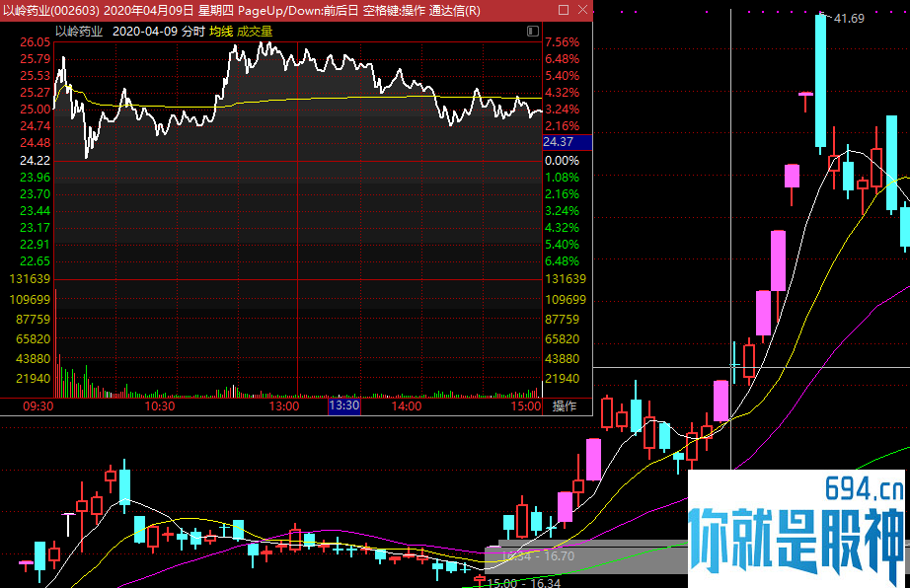Click the title bar text 以岭药业(002603)
The image size is (910, 588).
click(51, 11)
